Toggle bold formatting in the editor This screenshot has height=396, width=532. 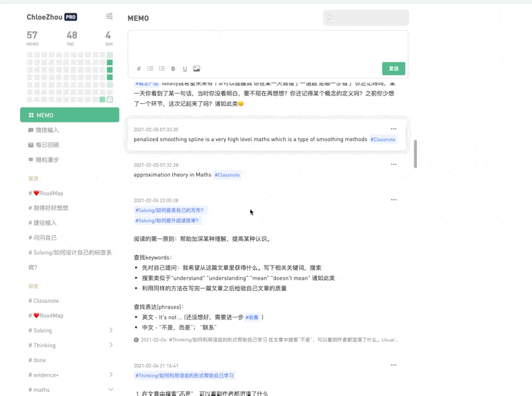[173, 69]
